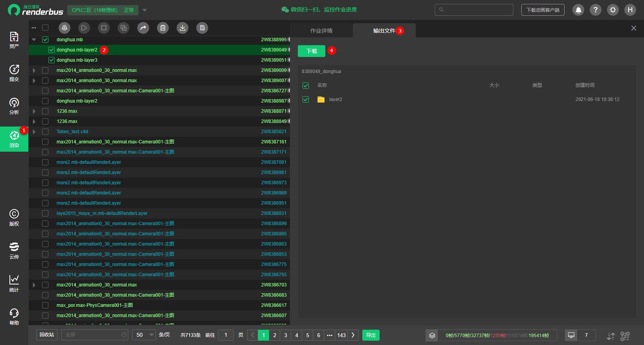Click the search input field at top

coord(474,10)
